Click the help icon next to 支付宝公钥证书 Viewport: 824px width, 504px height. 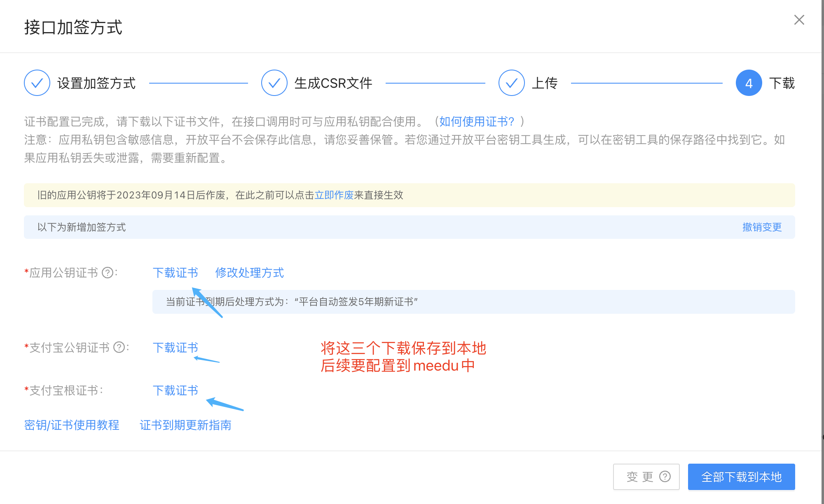119,348
